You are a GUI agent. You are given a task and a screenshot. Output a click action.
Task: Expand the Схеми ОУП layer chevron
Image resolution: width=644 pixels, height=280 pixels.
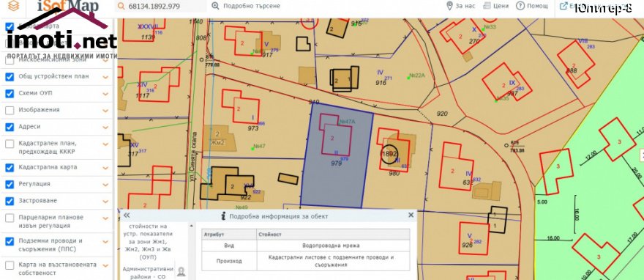point(105,94)
